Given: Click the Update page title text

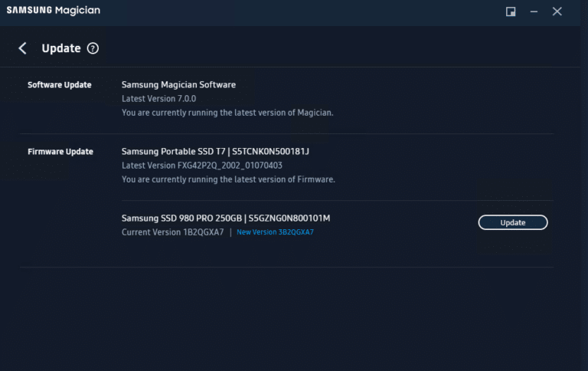Looking at the screenshot, I should pyautogui.click(x=61, y=48).
